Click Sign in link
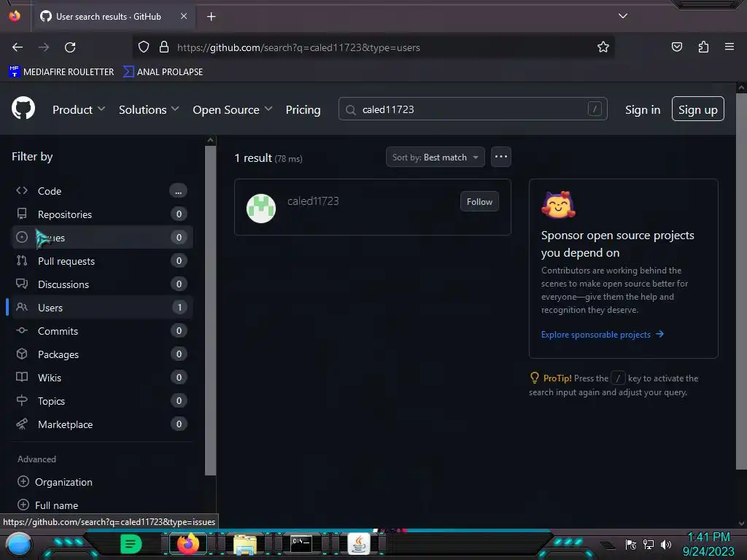747x560 pixels. tap(642, 109)
